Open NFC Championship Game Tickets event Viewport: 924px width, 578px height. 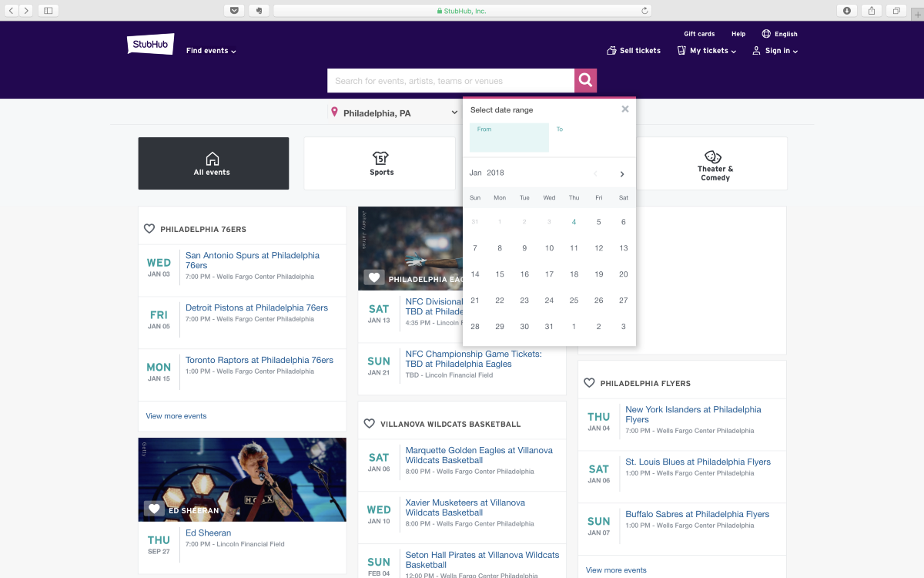[x=474, y=359]
